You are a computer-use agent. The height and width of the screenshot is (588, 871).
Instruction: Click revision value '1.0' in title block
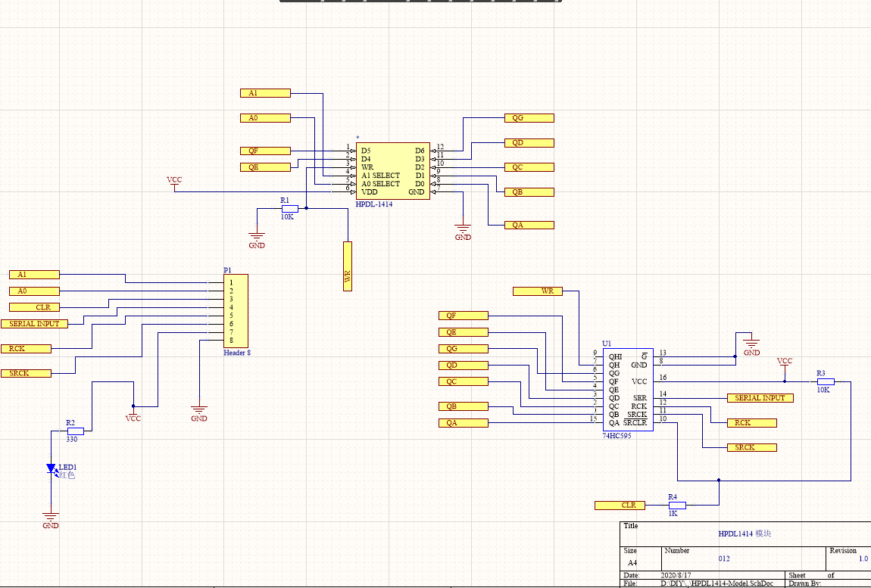coord(863,558)
